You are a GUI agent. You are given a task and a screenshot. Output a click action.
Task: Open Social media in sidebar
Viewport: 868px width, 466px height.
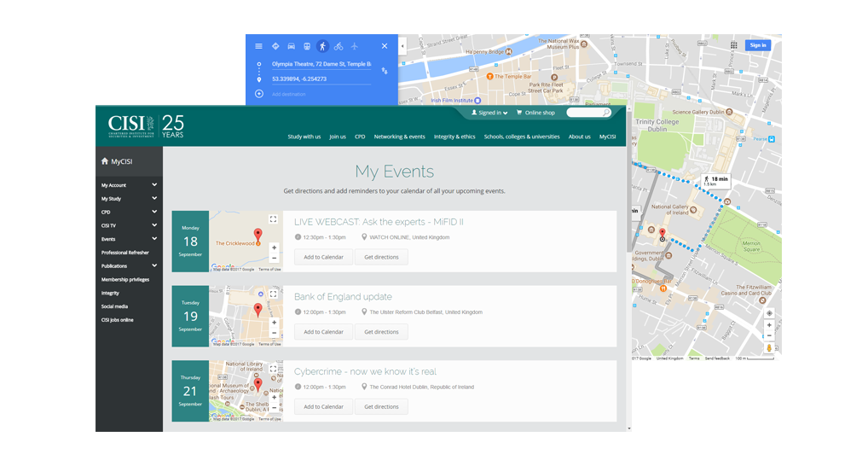[x=114, y=306]
